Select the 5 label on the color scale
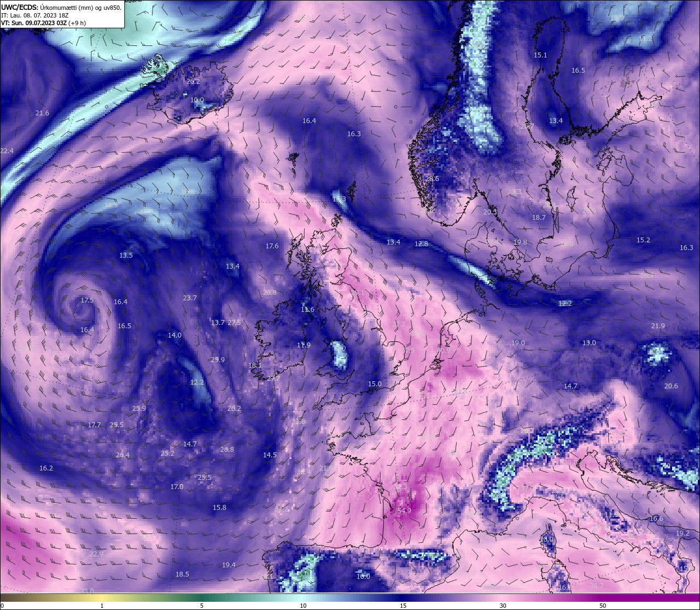The height and width of the screenshot is (610, 700). click(x=202, y=606)
